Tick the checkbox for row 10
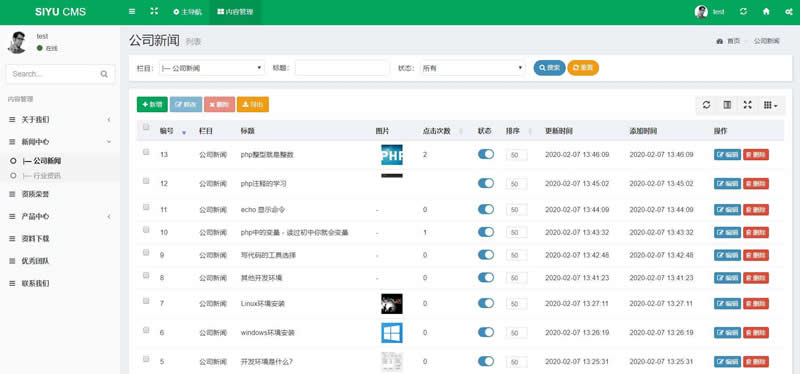Image resolution: width=800 pixels, height=374 pixels. coord(146,230)
